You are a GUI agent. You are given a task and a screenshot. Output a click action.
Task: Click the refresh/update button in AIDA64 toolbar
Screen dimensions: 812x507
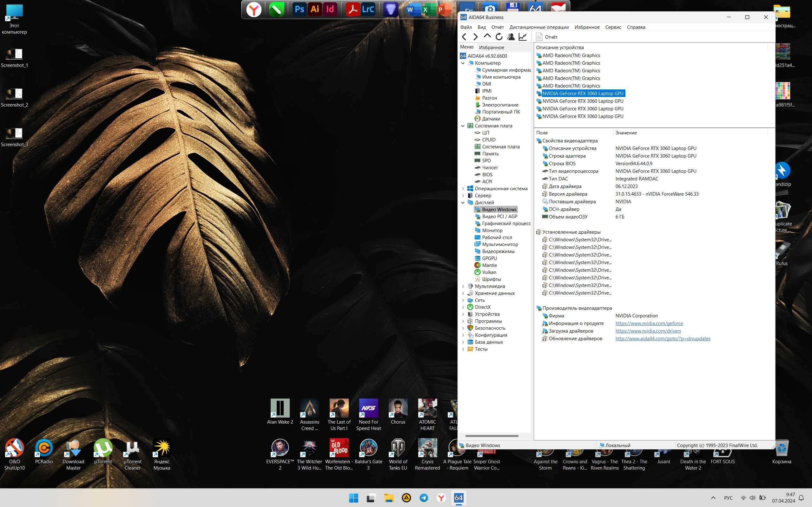point(499,37)
